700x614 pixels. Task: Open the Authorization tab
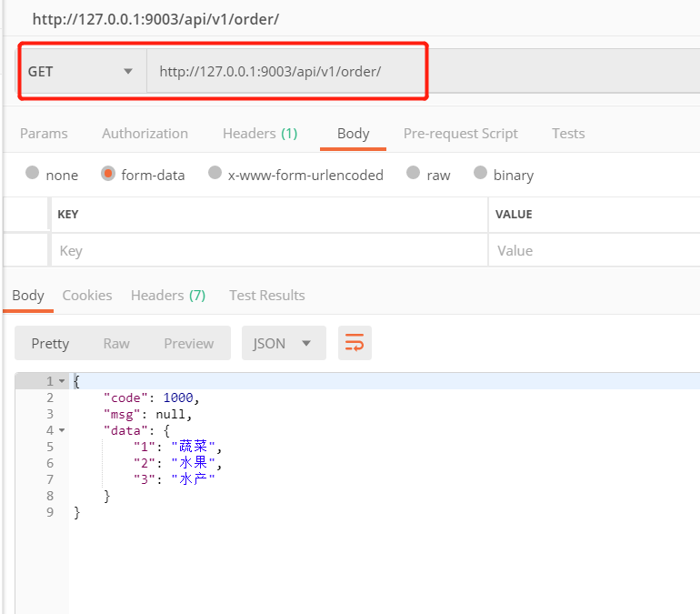[145, 134]
